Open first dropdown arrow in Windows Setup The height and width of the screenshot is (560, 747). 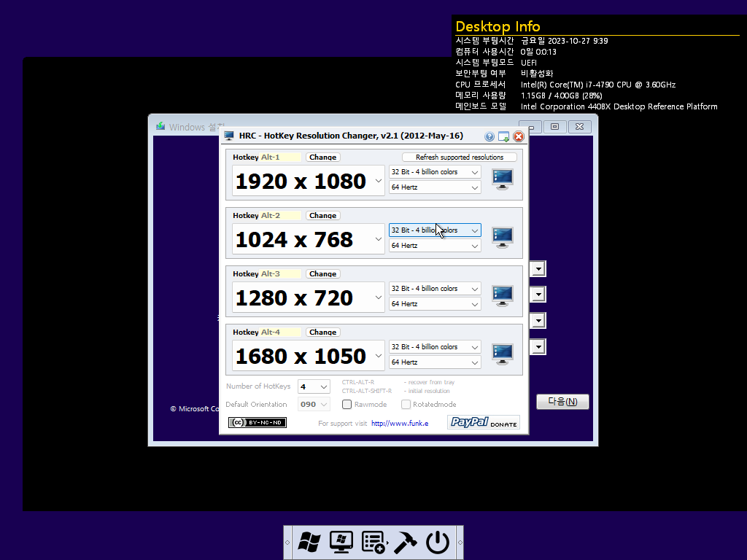[538, 268]
